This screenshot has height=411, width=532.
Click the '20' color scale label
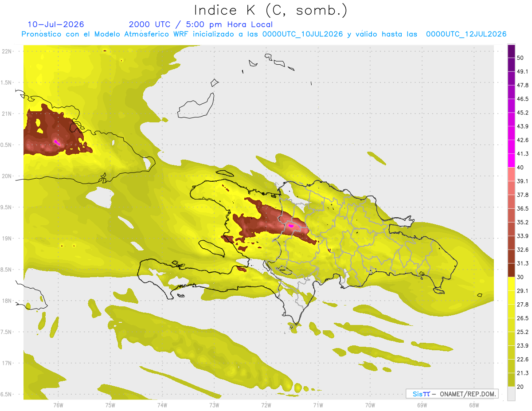[521, 386]
